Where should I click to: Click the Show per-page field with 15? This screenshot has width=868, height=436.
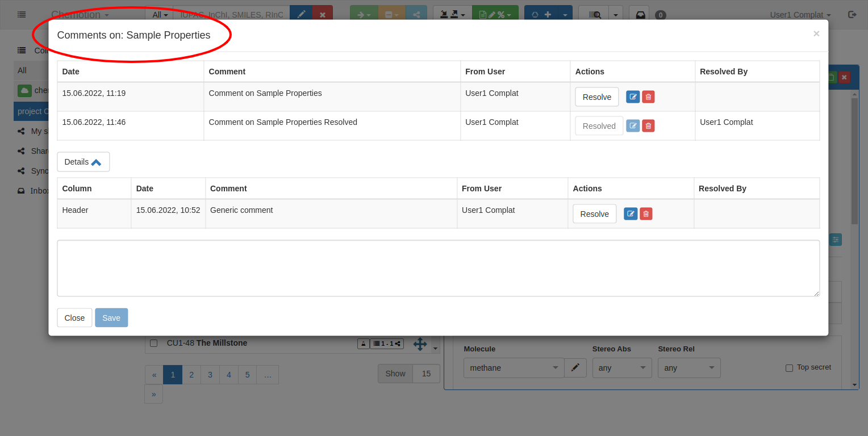(x=426, y=374)
